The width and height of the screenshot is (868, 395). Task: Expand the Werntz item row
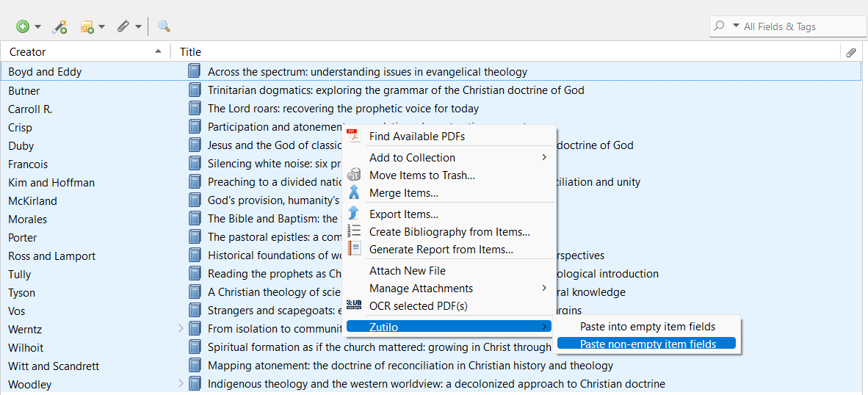pos(181,329)
